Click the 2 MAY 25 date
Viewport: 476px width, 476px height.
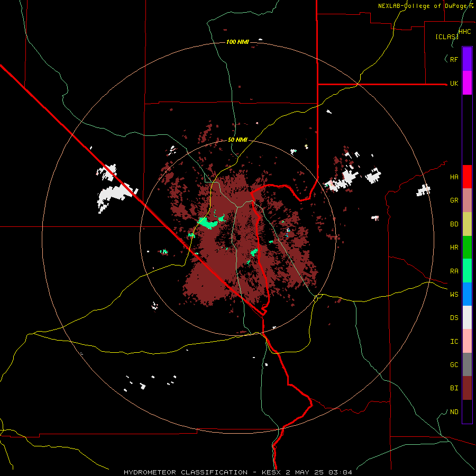[x=306, y=472]
